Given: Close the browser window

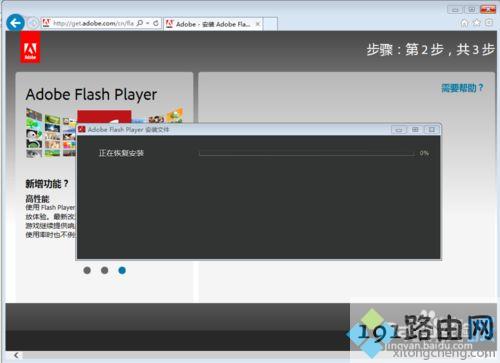Looking at the screenshot, I should pyautogui.click(x=488, y=10).
